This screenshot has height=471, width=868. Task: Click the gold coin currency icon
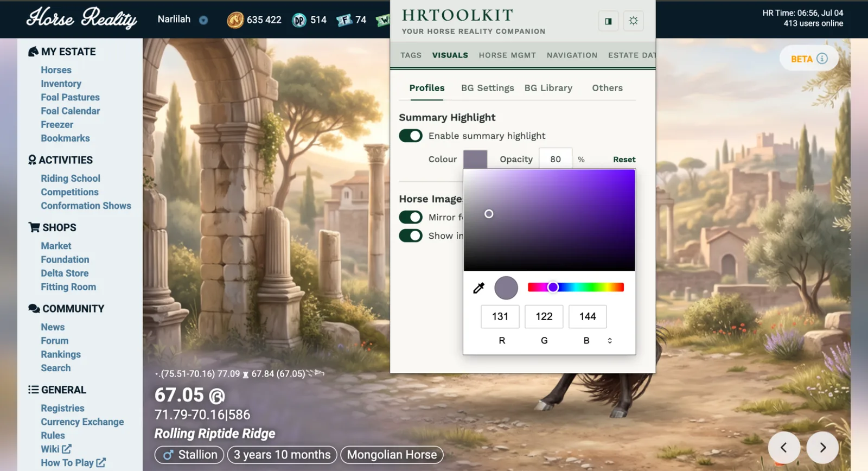(235, 20)
